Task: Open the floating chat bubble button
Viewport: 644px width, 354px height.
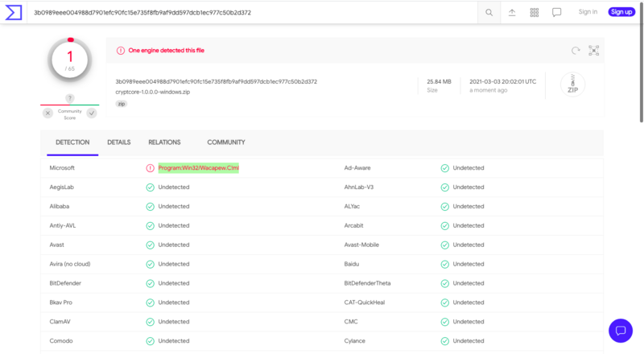Action: coord(621,331)
